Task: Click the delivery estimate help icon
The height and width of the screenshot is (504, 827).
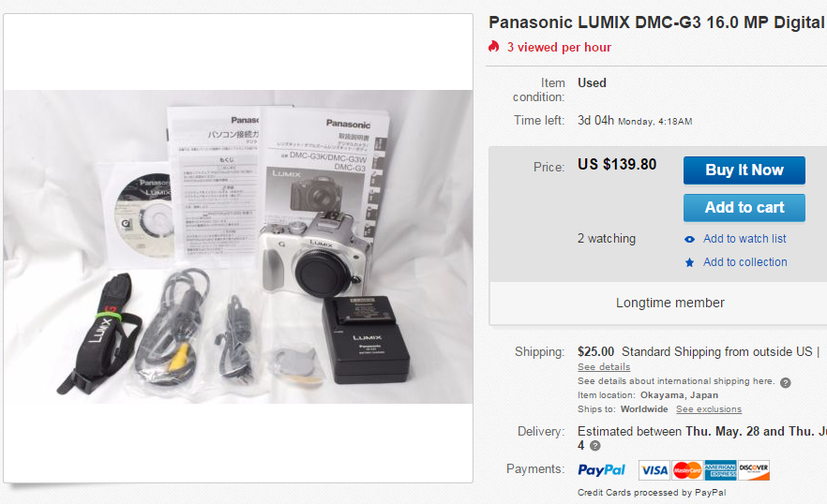Action: [594, 446]
